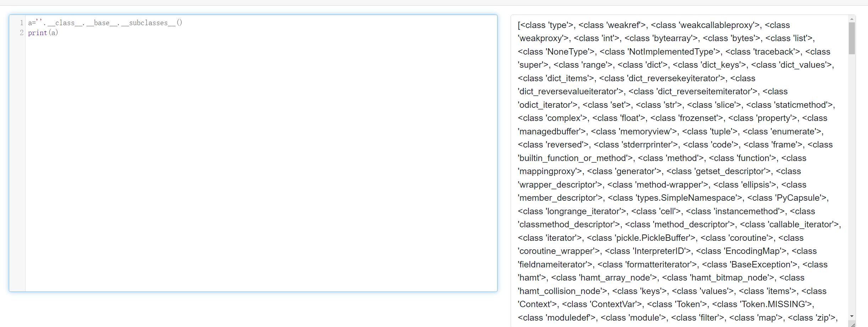Click 'member_descriptor' in the output
Viewport: 868px width, 327px height.
[557, 198]
